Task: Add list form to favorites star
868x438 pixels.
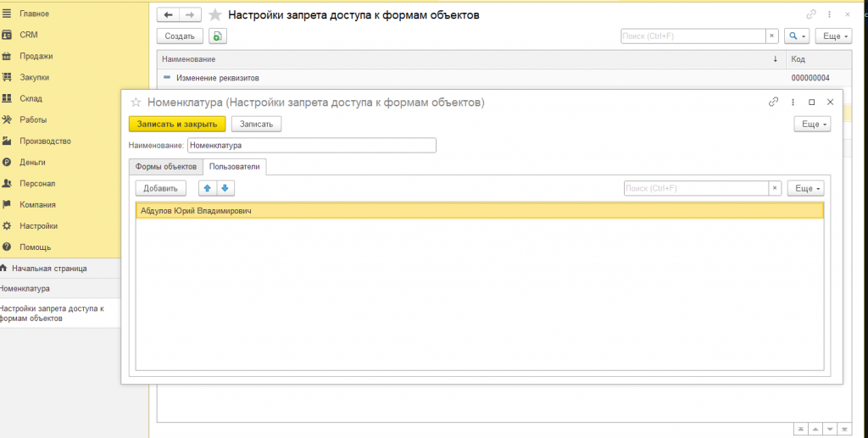Action: tap(214, 15)
